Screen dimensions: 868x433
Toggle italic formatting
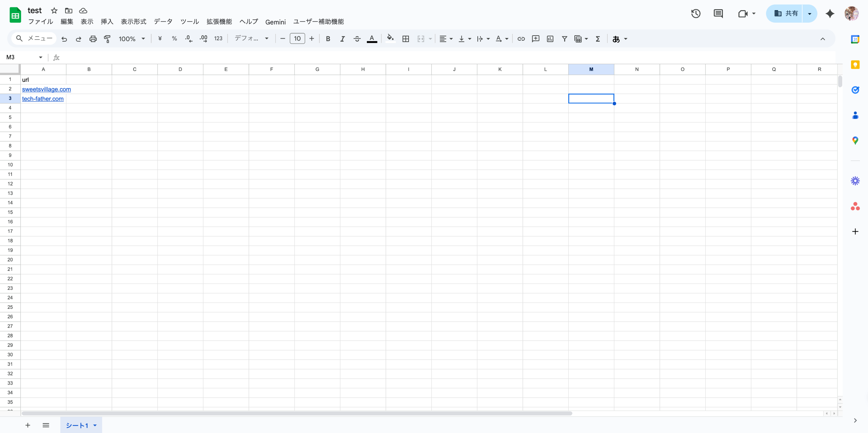(342, 39)
